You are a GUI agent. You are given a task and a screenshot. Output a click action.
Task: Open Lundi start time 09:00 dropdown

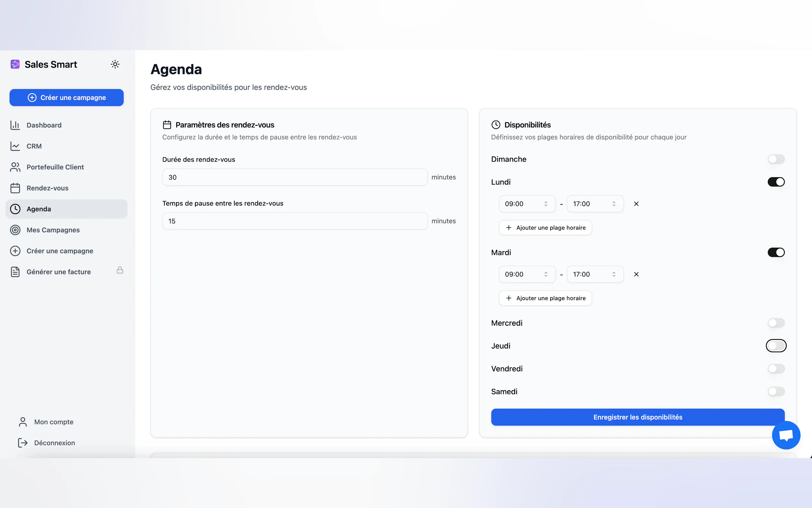point(527,203)
